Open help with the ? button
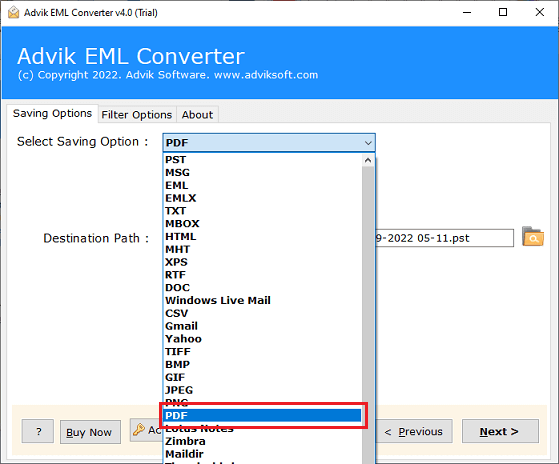The image size is (559, 464). coord(38,431)
